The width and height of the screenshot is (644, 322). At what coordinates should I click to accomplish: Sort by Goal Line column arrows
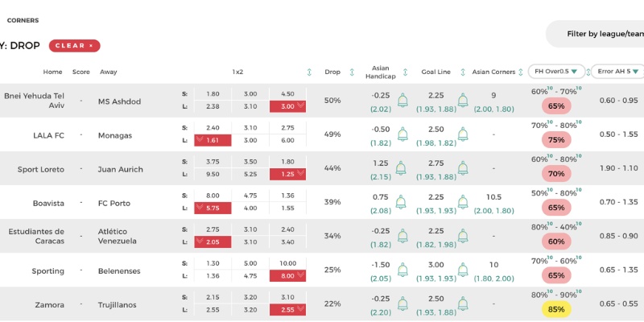[x=463, y=72]
